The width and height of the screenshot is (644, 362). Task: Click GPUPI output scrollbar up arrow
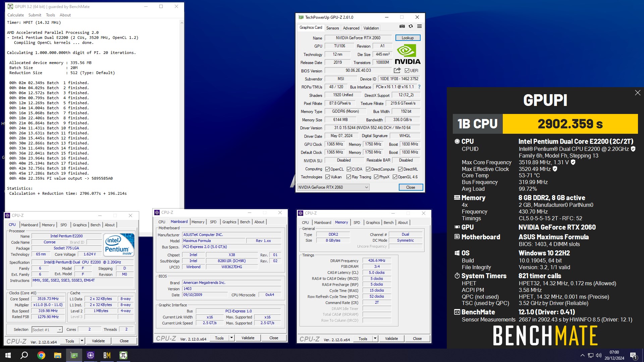181,22
